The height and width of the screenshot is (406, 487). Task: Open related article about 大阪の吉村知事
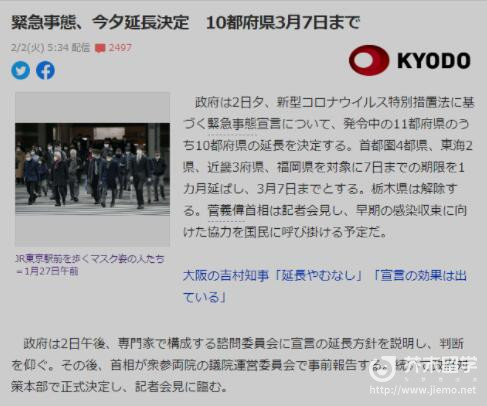point(325,286)
